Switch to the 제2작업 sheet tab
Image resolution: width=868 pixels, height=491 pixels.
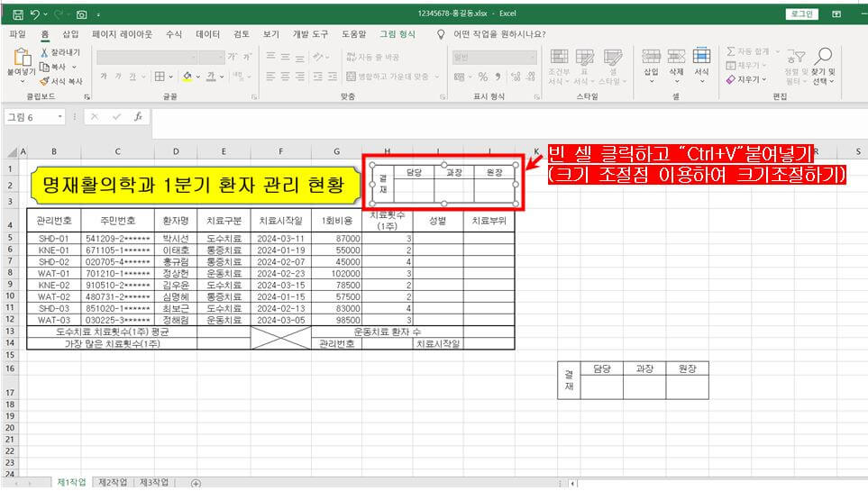click(113, 483)
